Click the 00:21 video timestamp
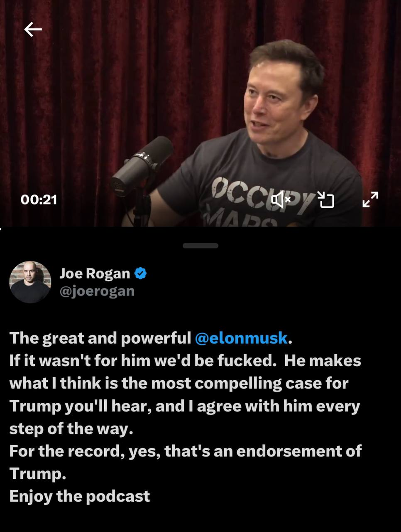Screen dimensions: 401x532 39,199
